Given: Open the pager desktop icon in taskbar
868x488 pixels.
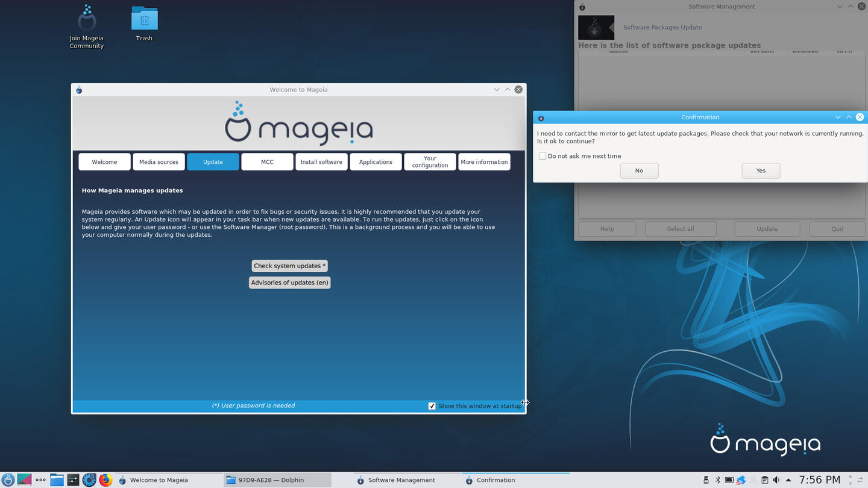Looking at the screenshot, I should 24,480.
